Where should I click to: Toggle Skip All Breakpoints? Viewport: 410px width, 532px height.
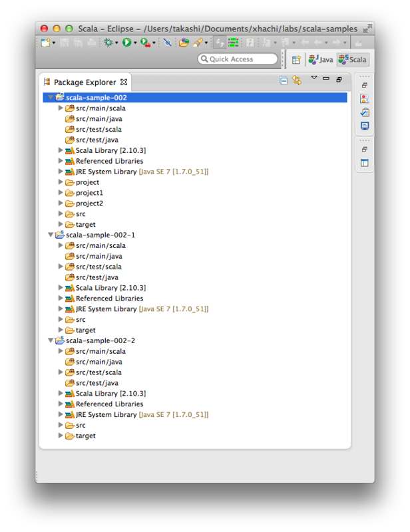coord(168,43)
